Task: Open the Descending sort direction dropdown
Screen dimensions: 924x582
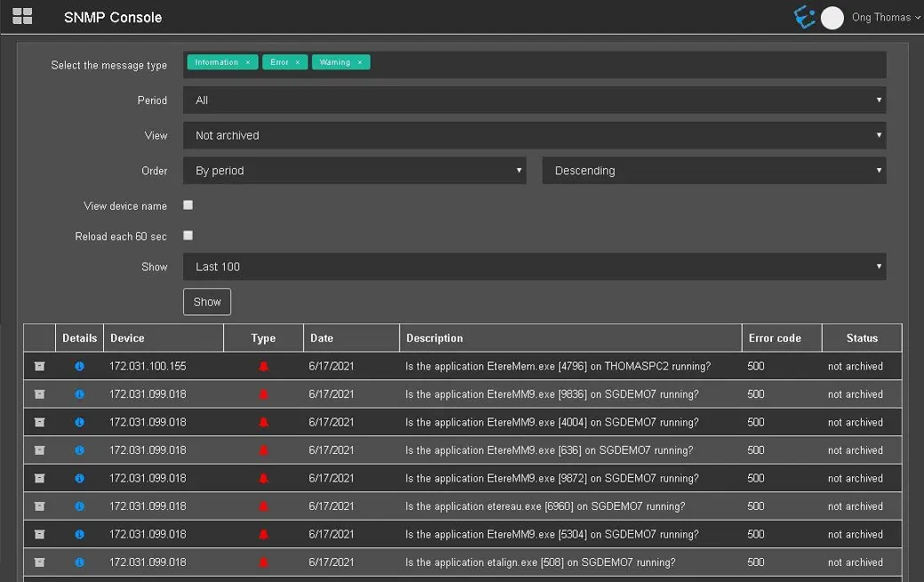Action: tap(713, 171)
